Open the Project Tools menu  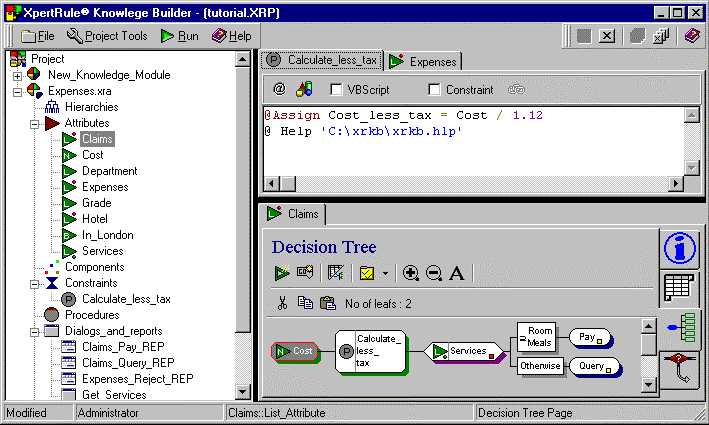click(x=106, y=36)
